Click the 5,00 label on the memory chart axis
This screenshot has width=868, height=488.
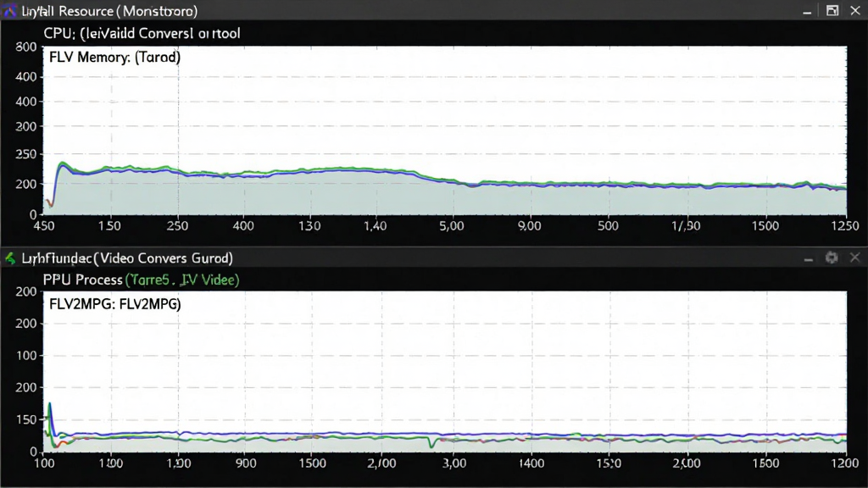click(x=452, y=225)
